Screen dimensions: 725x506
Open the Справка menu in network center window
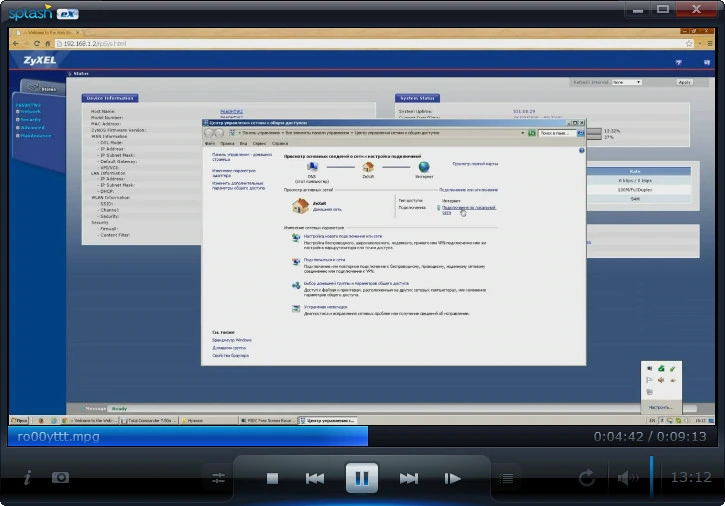pyautogui.click(x=280, y=144)
